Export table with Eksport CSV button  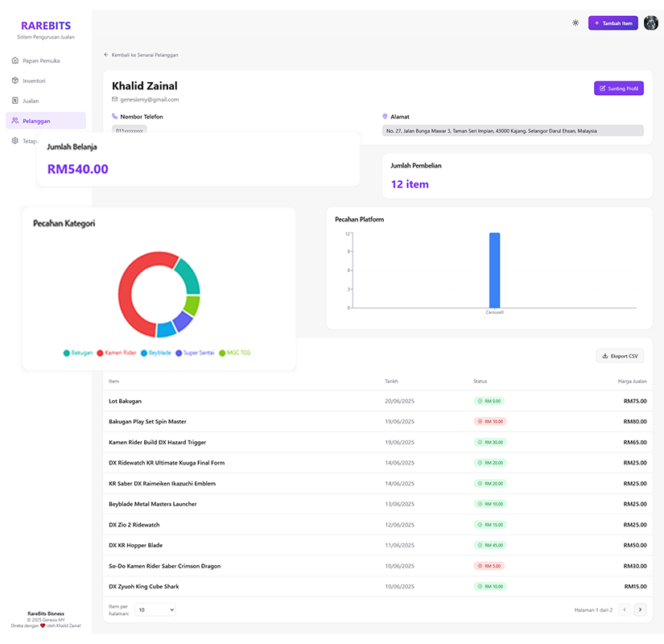tap(619, 356)
